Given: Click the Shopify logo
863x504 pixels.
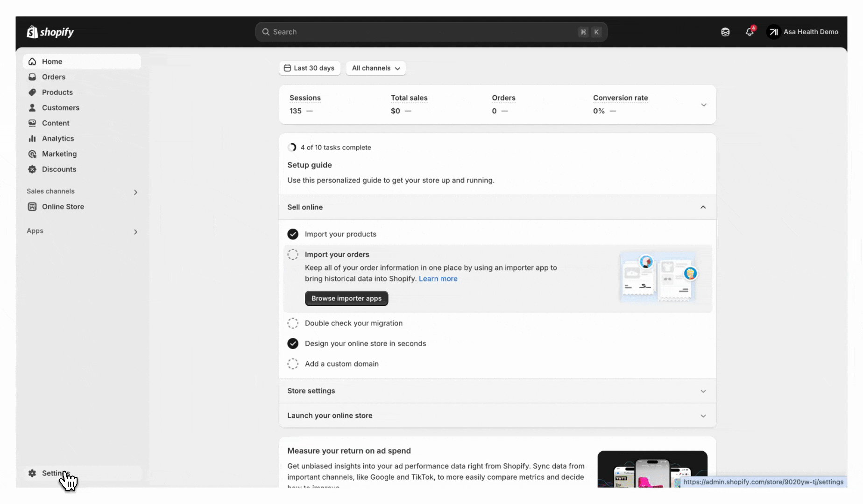Looking at the screenshot, I should 50,32.
